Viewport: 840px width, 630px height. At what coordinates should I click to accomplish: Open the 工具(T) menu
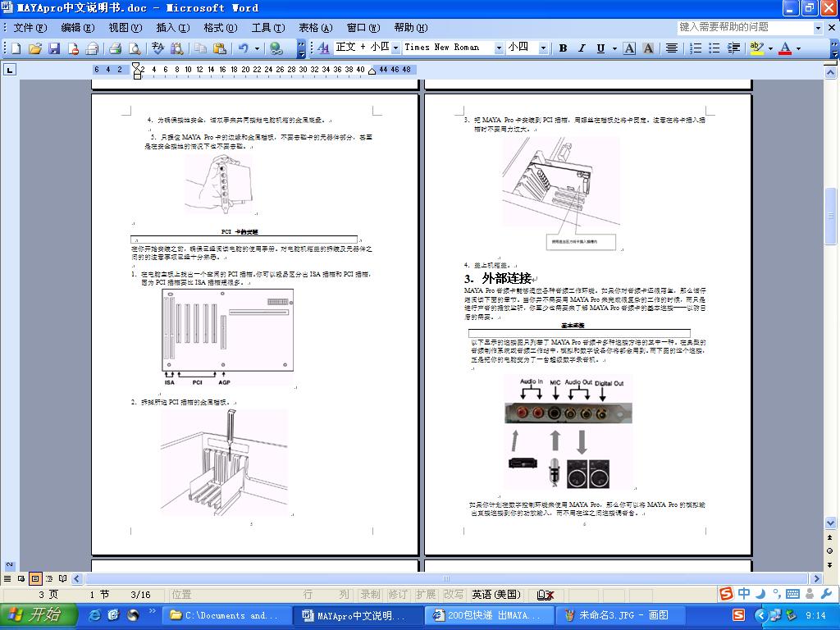pos(268,28)
